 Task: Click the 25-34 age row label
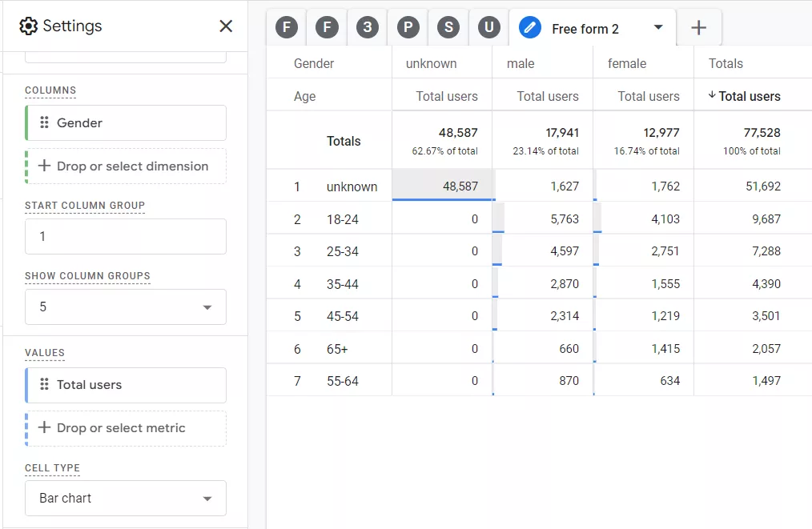342,251
